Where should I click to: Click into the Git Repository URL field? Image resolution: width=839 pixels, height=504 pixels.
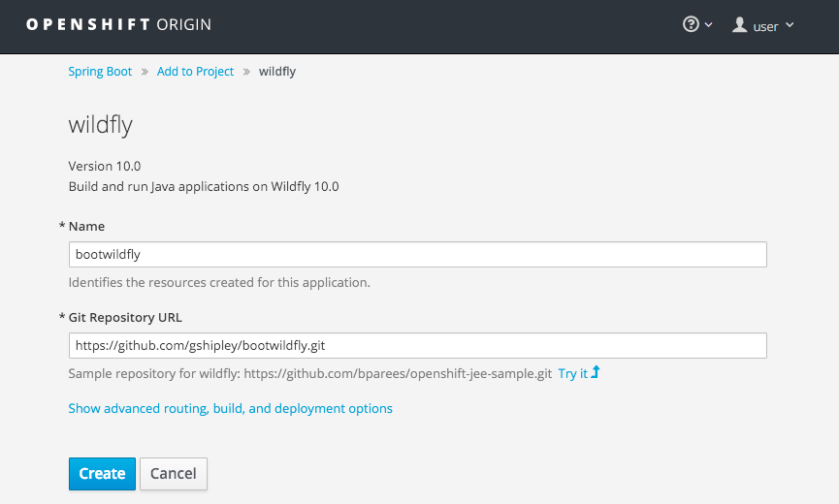tap(417, 345)
